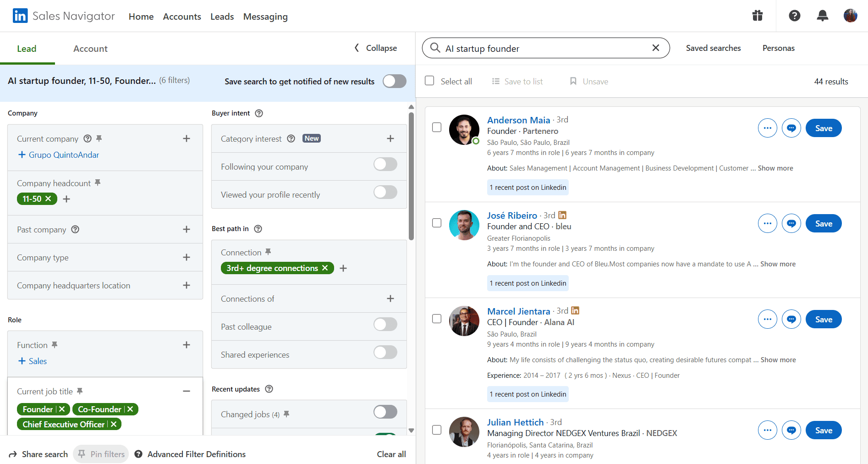868x464 pixels.
Task: Open Advanced Filter Definitions
Action: (190, 454)
